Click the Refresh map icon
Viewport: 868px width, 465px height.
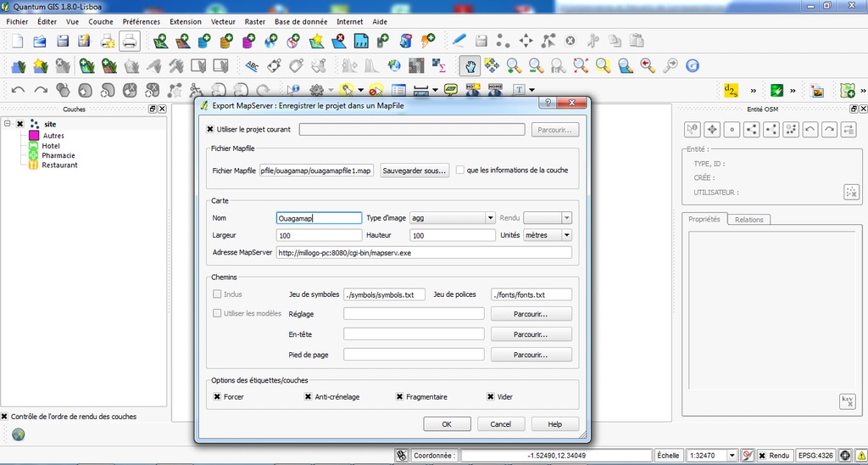692,65
